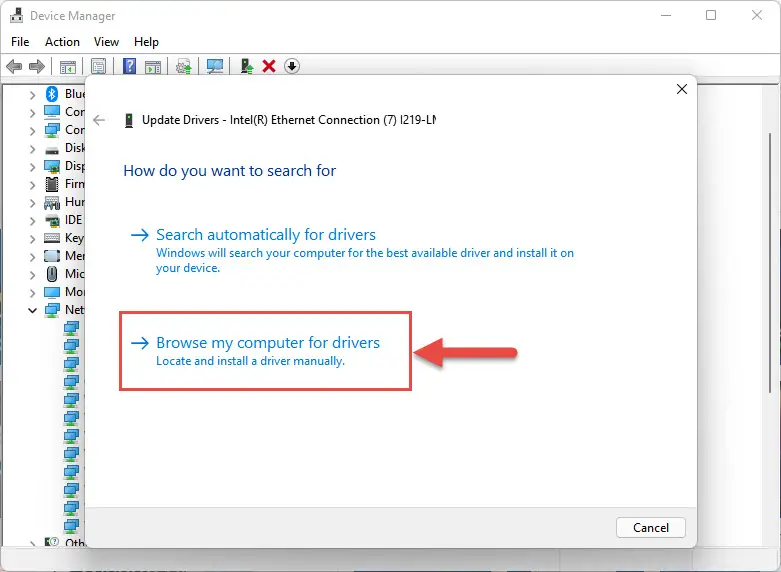Minimize the Device Manager window

pos(666,15)
